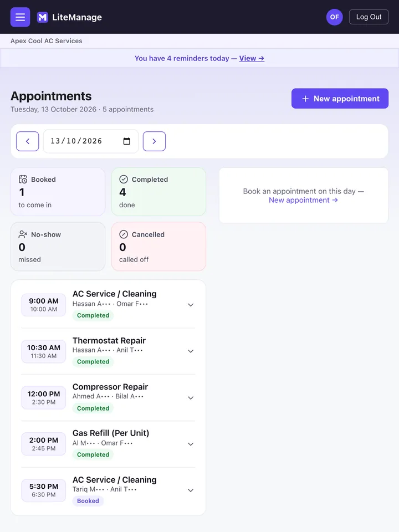Screen dimensions: 399x532
Task: Click the Apex Cool AC Services label
Action: point(46,40)
